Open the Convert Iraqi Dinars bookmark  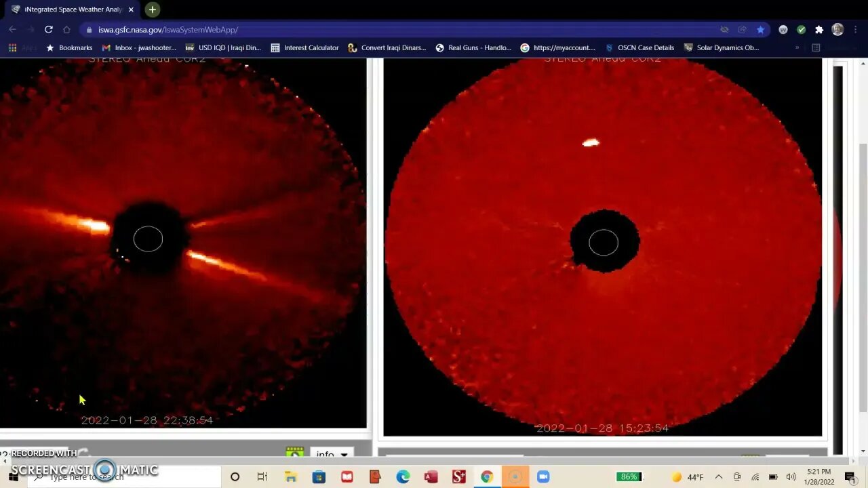pos(387,48)
